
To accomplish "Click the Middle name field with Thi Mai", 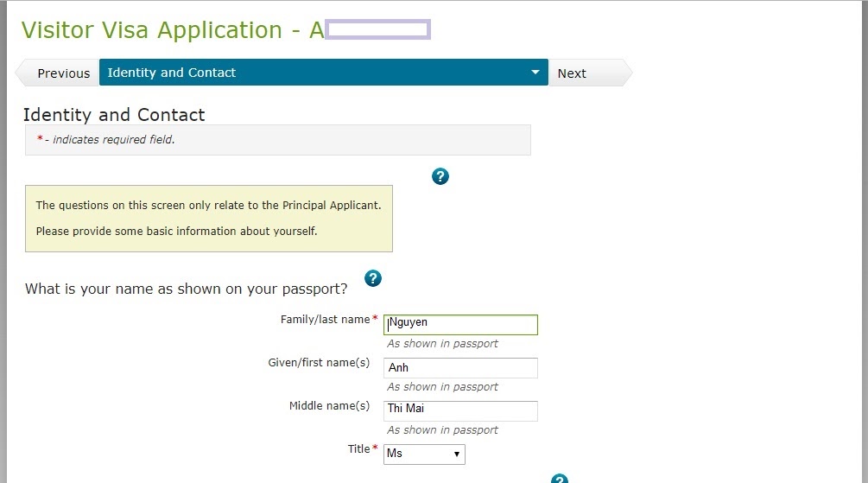I will coord(460,410).
